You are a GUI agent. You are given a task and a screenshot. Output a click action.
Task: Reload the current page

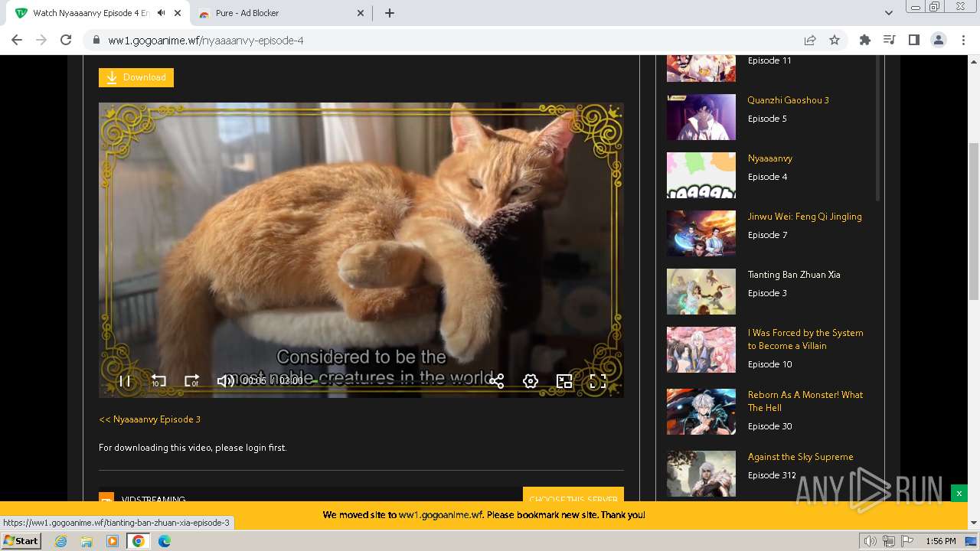click(x=66, y=40)
